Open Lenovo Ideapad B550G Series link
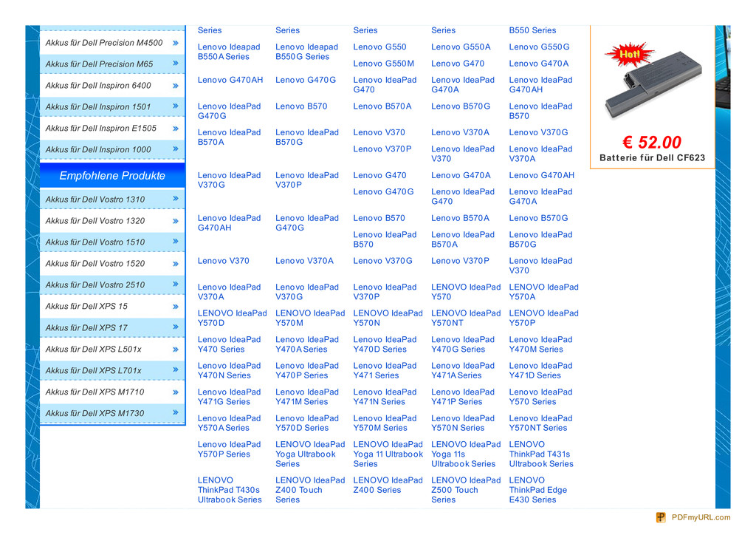 pos(306,52)
